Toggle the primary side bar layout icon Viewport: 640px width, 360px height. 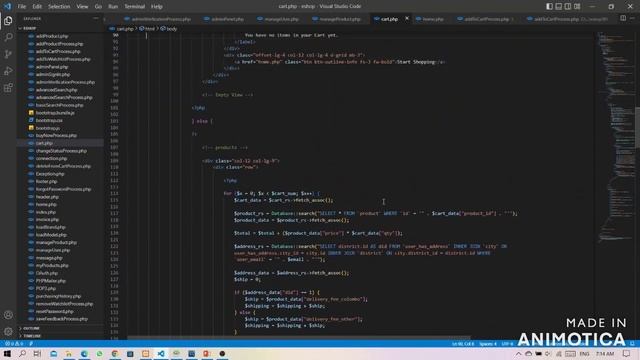pos(549,6)
